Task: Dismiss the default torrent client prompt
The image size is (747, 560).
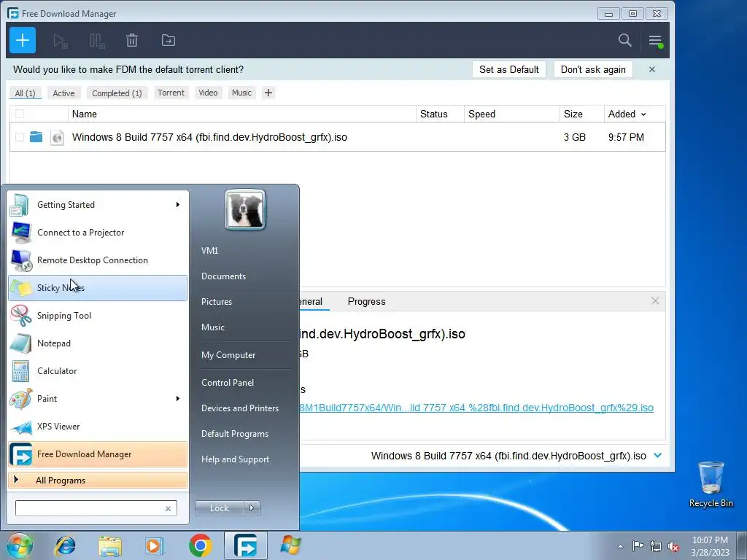Action: 652,69
